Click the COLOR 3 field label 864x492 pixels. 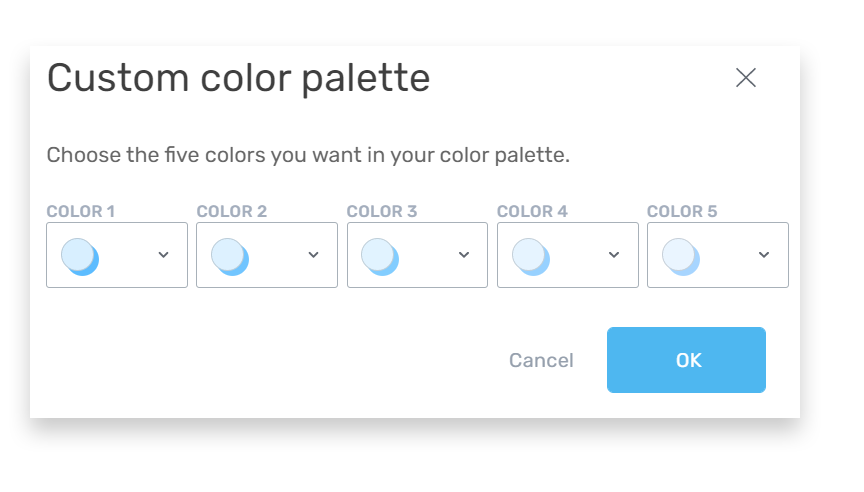tap(382, 212)
